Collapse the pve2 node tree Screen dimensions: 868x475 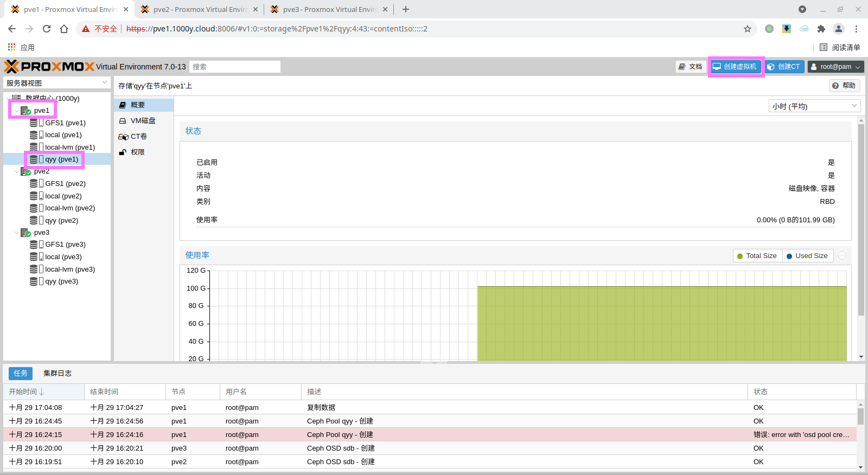click(16, 171)
